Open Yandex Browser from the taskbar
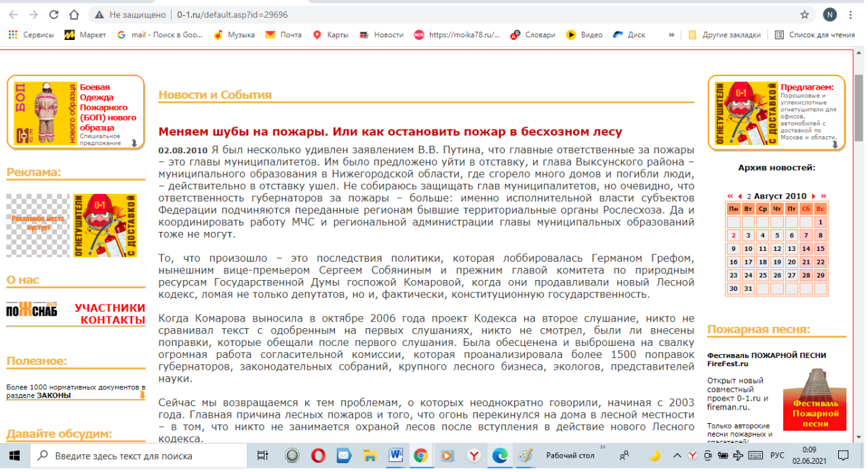 click(x=473, y=456)
